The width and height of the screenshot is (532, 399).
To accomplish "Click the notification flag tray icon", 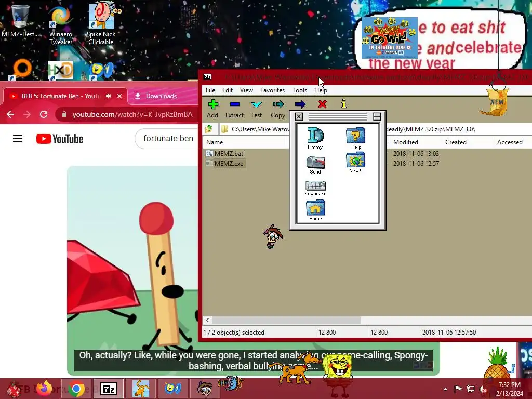I will tap(458, 389).
